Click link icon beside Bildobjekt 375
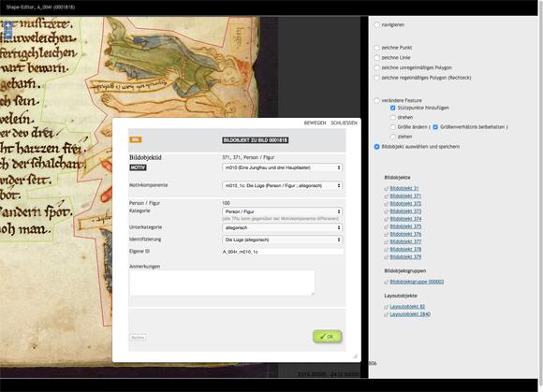The width and height of the screenshot is (543, 392). pyautogui.click(x=386, y=227)
